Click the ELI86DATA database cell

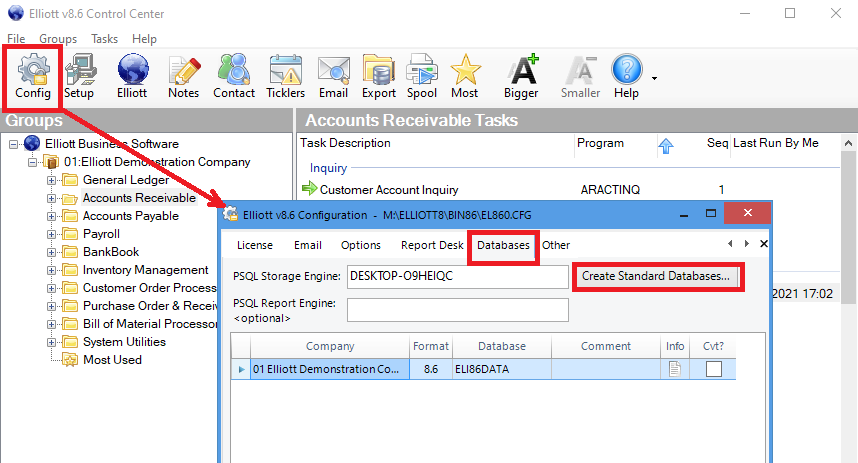[502, 369]
